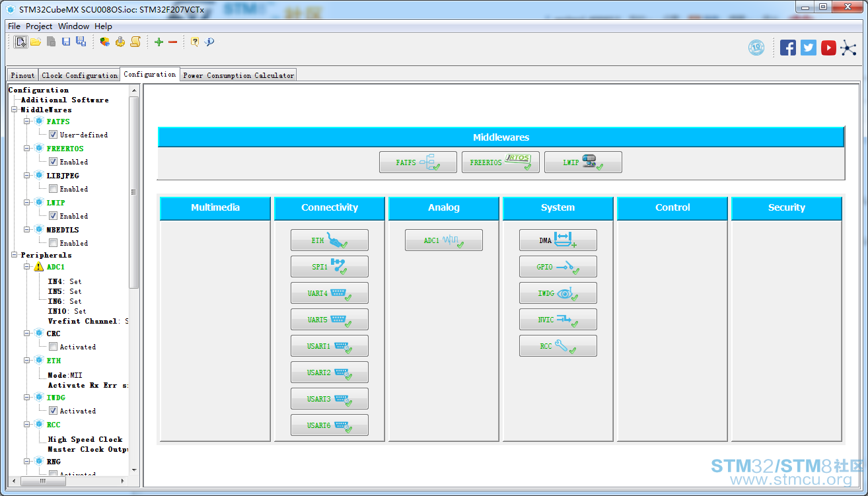Click the tree scrollbar down arrow
This screenshot has height=496, width=868.
[134, 470]
